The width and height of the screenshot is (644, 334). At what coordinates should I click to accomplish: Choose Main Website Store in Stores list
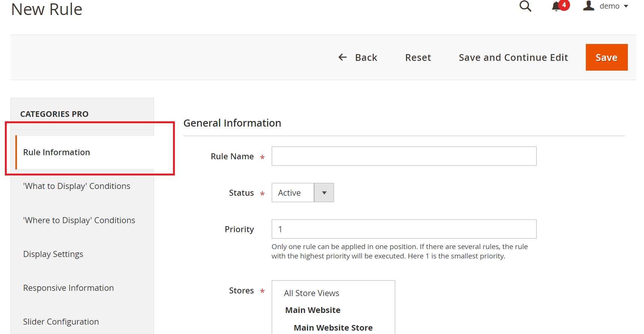pyautogui.click(x=333, y=328)
